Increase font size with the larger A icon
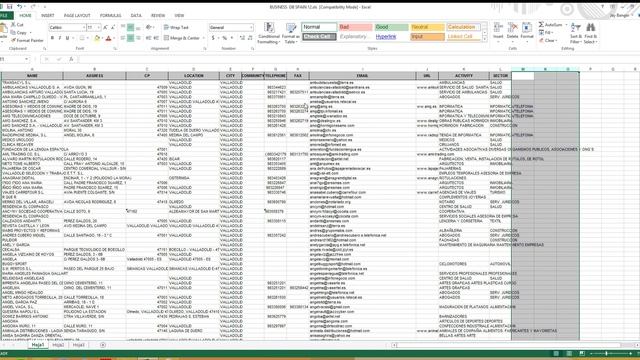The height and width of the screenshot is (360, 640). point(105,27)
